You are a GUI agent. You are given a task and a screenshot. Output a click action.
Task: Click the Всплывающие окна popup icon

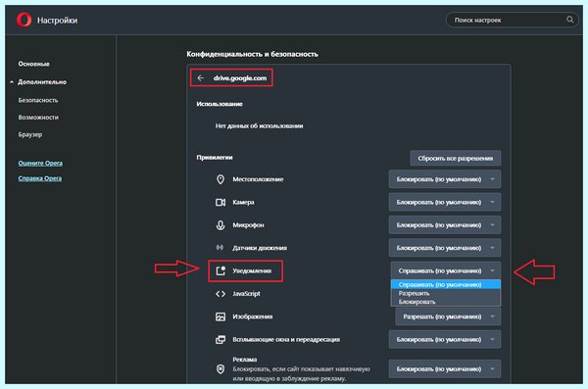click(220, 339)
